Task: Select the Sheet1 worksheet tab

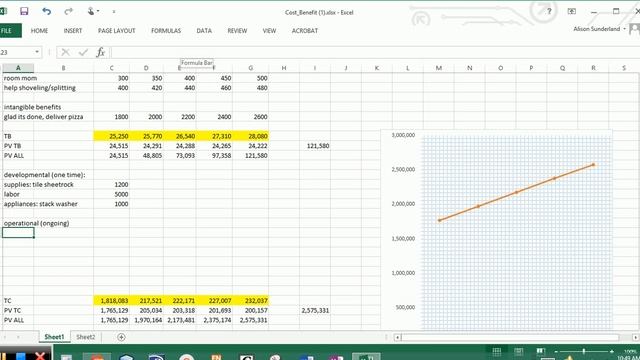Action: 54,337
